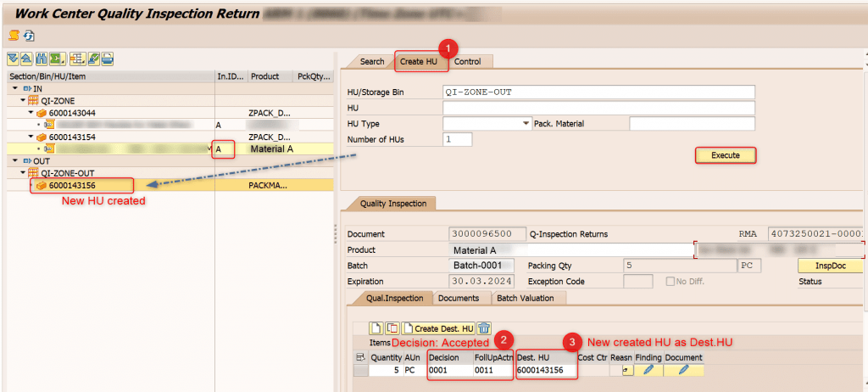This screenshot has height=392, width=868.
Task: Collapse the OUT section node
Action: (x=14, y=161)
